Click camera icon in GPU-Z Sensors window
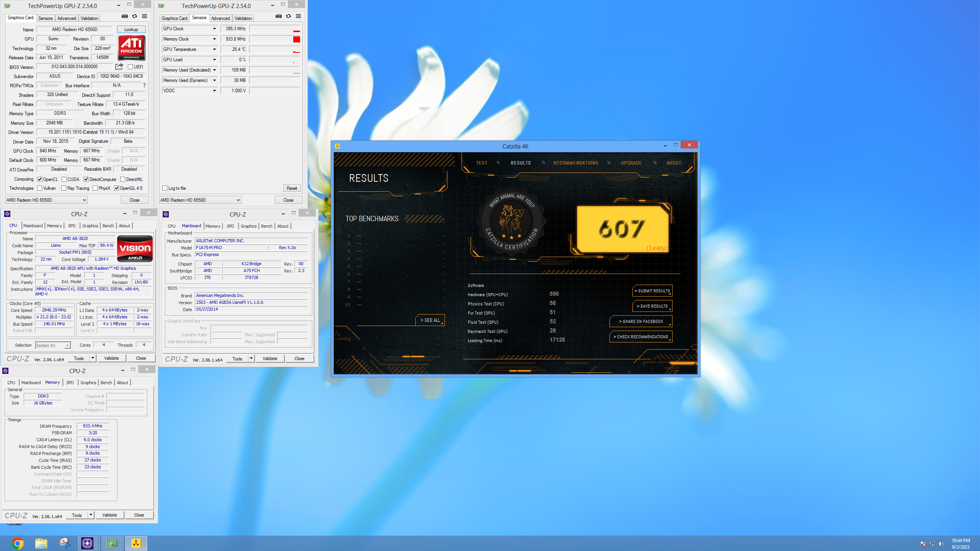The width and height of the screenshot is (980, 551). (x=279, y=16)
